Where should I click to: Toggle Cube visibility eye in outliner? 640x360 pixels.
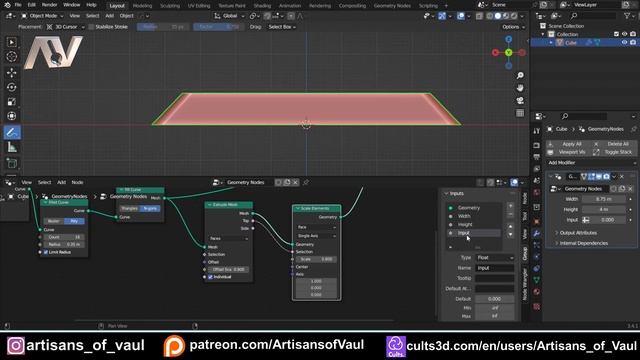624,42
